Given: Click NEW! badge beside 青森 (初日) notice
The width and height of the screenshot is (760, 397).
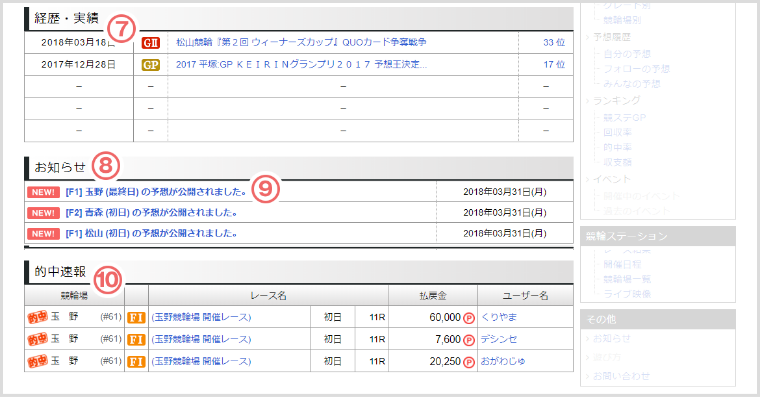Looking at the screenshot, I should click(x=44, y=213).
